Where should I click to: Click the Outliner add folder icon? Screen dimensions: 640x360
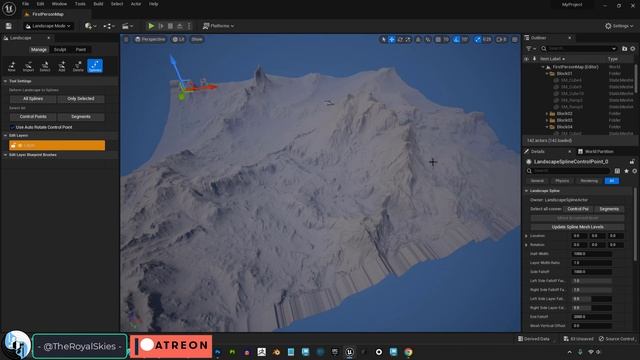(x=624, y=49)
